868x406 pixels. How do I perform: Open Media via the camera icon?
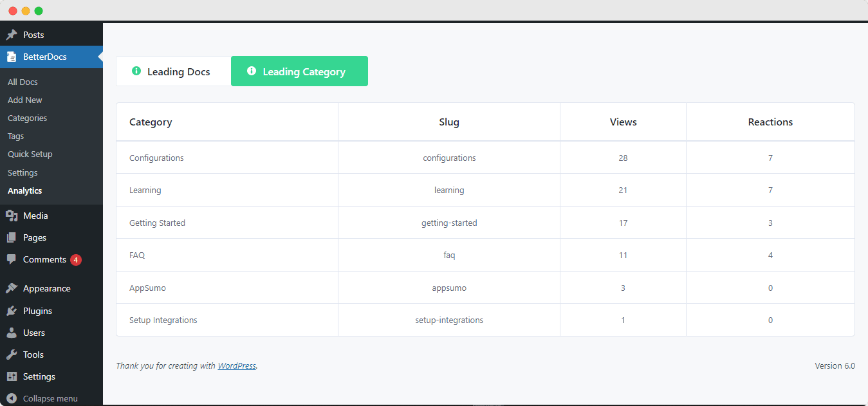(10, 216)
